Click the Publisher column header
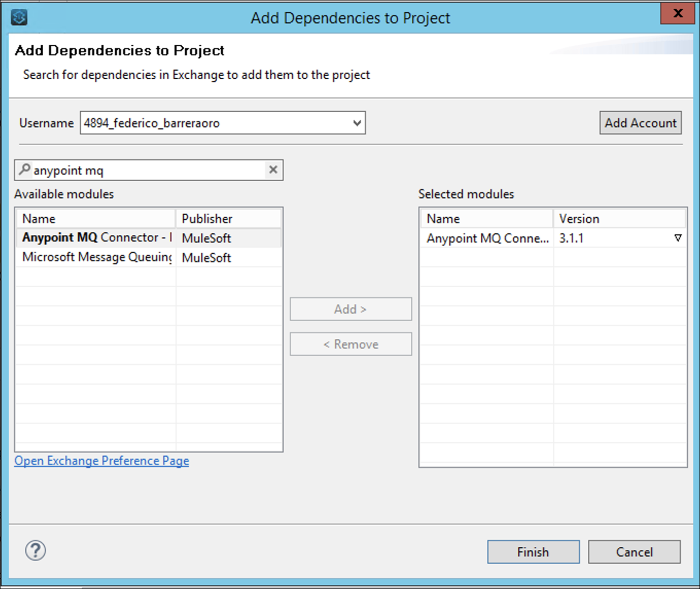Screen dimensions: 700x589 coord(229,219)
